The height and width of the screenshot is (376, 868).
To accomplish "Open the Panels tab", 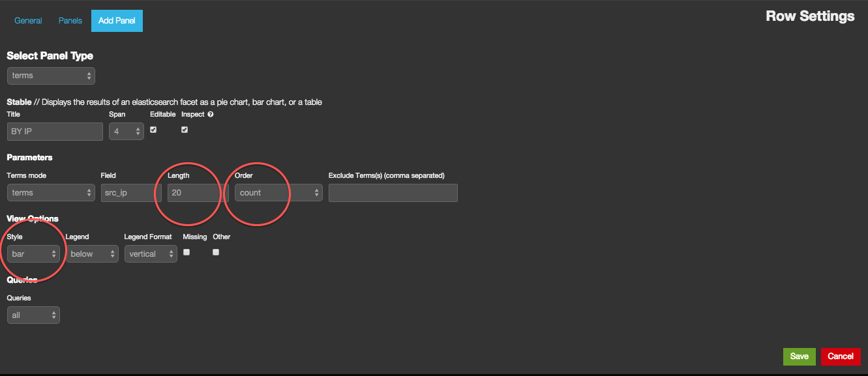I will pos(70,21).
